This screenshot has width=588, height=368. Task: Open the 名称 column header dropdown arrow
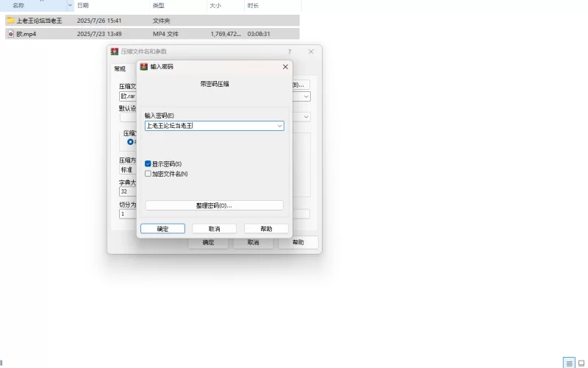[70, 5]
